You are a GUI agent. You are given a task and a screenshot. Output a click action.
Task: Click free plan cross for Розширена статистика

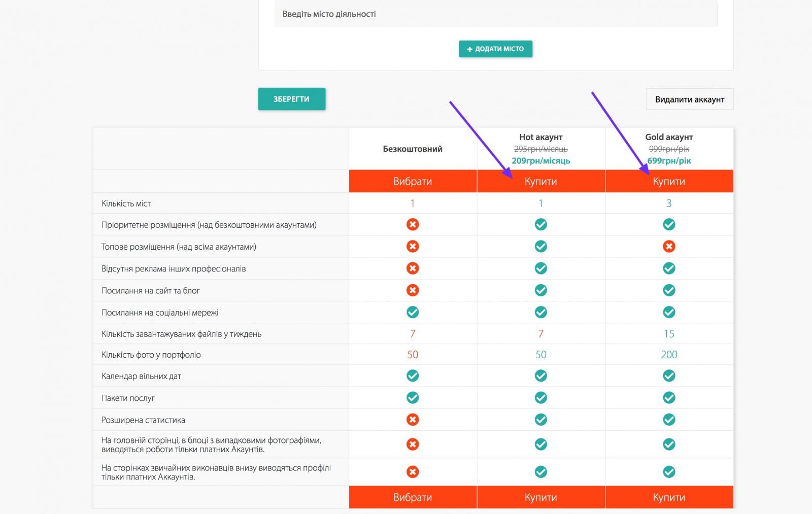tap(413, 420)
